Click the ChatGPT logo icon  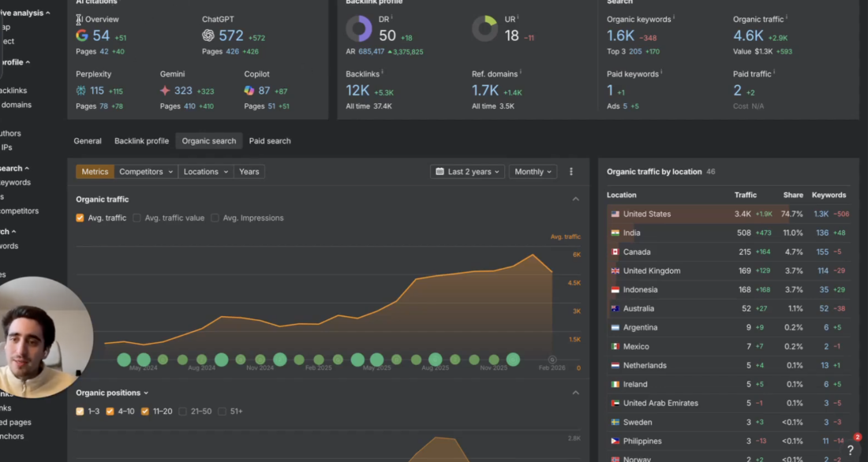click(x=208, y=35)
